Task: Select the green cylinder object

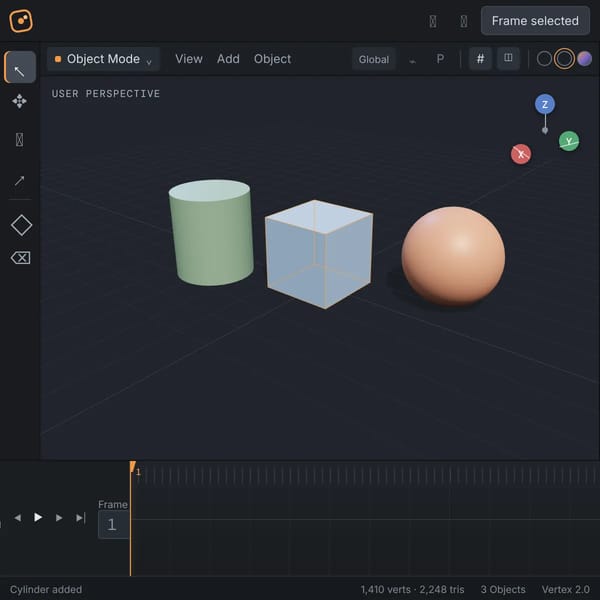Action: click(x=211, y=233)
